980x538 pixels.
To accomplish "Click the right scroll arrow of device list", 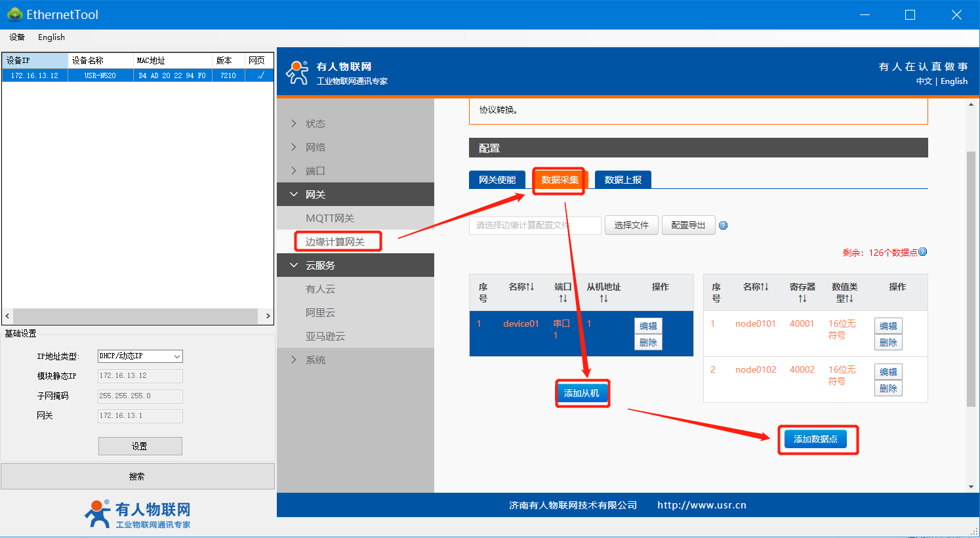I will pyautogui.click(x=268, y=316).
